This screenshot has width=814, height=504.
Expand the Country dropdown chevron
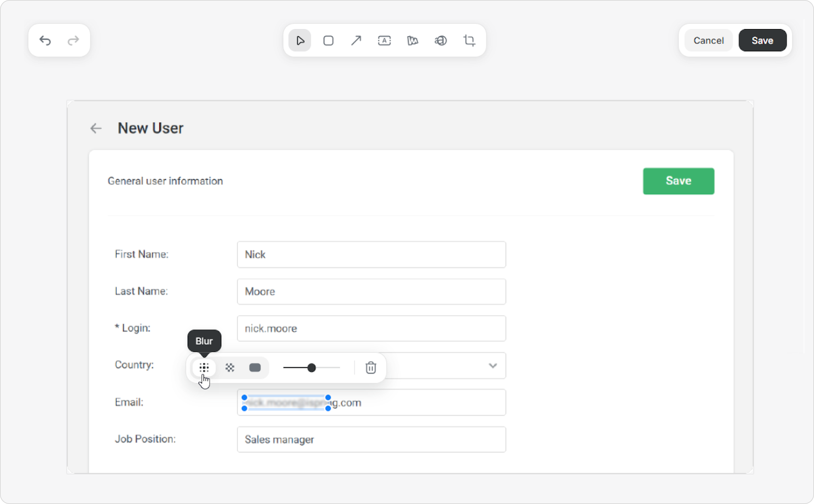tap(492, 366)
